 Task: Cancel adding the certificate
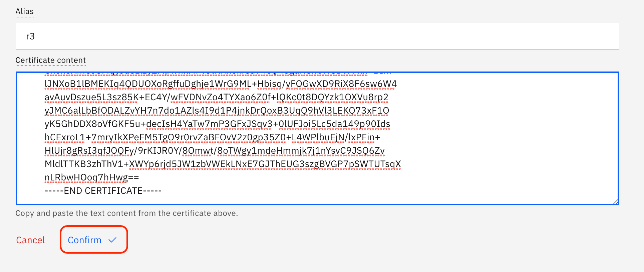point(30,240)
